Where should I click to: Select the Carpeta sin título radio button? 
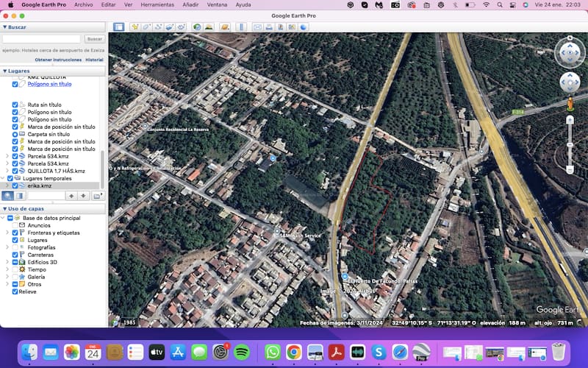pos(15,134)
